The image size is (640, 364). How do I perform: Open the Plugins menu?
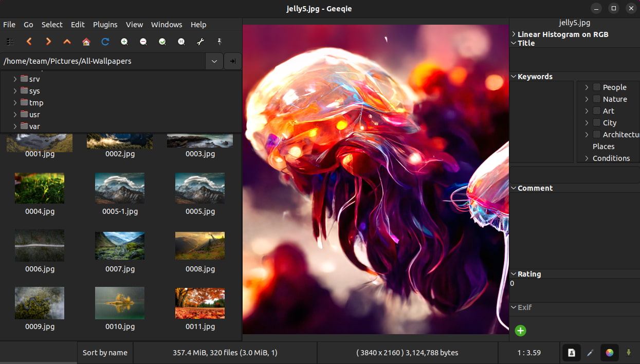[105, 25]
